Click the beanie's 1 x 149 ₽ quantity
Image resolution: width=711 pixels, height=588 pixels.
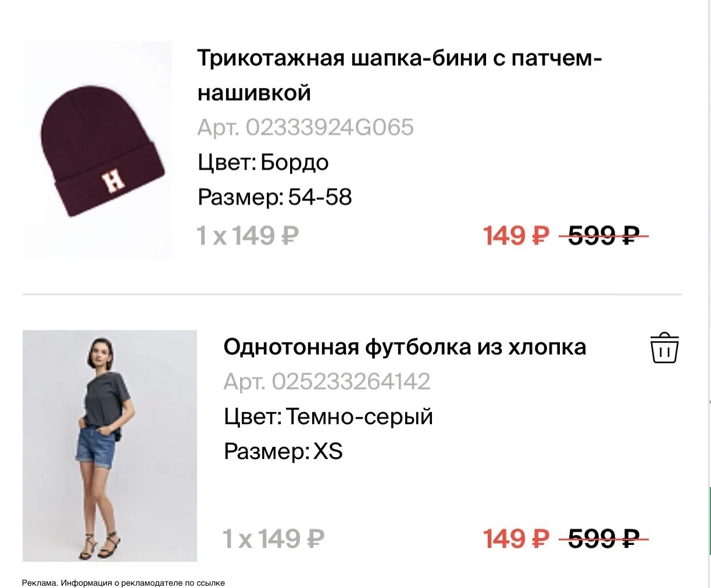(248, 236)
